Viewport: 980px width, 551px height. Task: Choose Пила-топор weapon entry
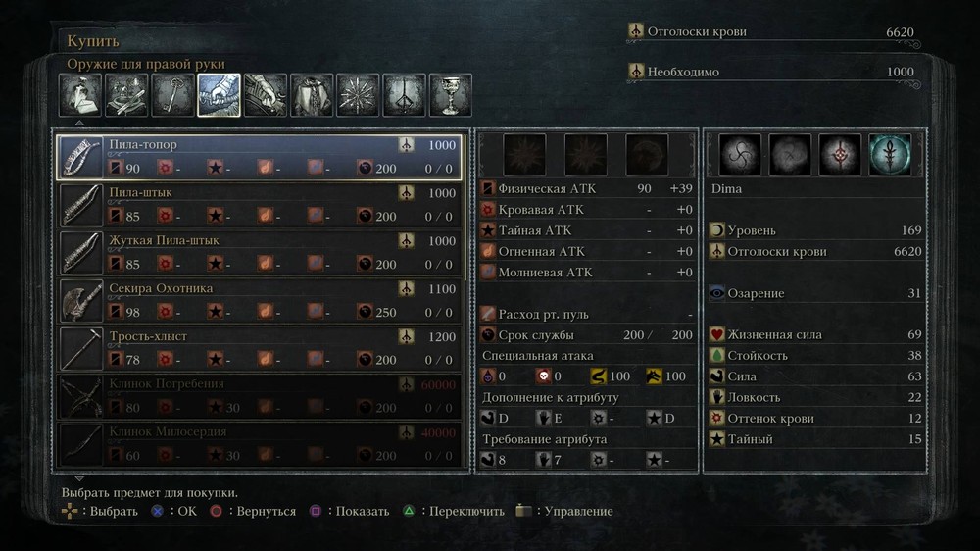pos(260,157)
